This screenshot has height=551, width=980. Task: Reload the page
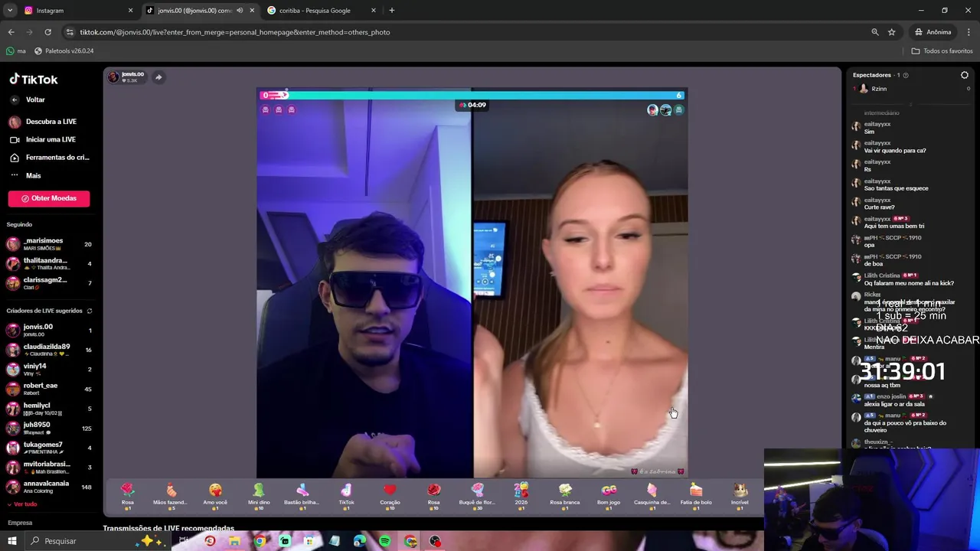[47, 32]
